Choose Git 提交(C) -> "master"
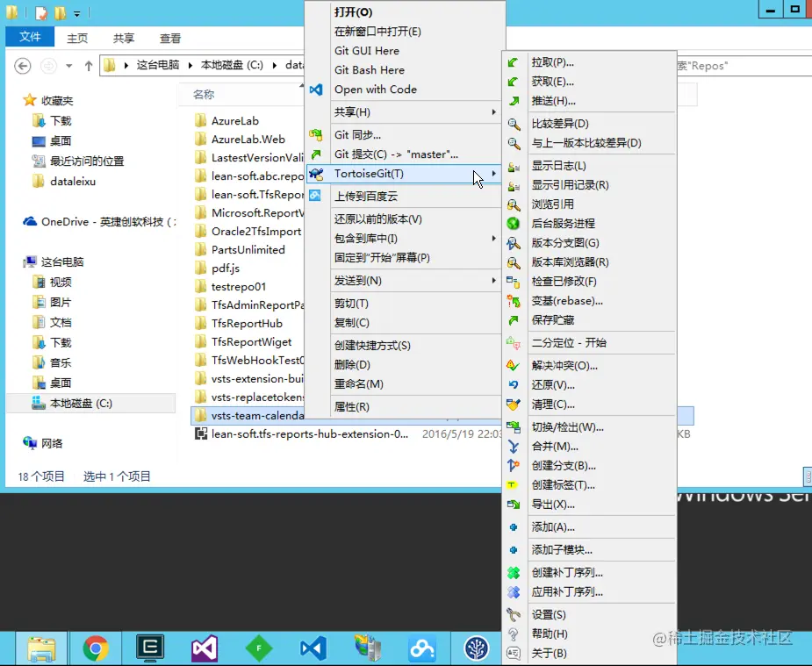 [x=404, y=154]
